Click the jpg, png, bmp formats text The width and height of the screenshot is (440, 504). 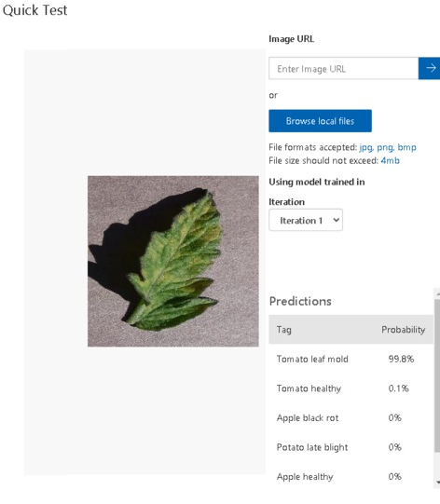388,147
